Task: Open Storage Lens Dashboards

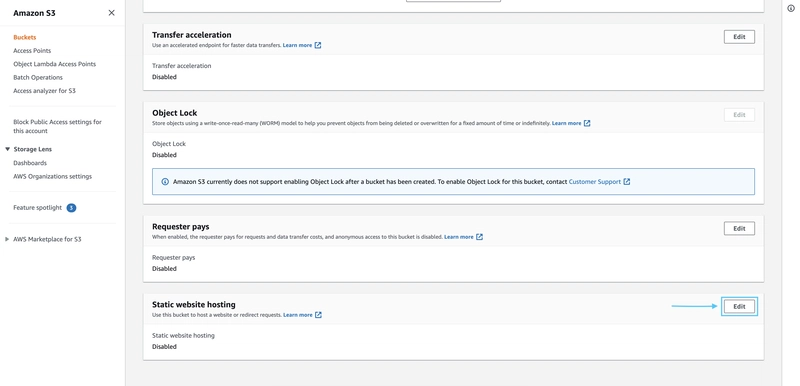Action: 30,163
